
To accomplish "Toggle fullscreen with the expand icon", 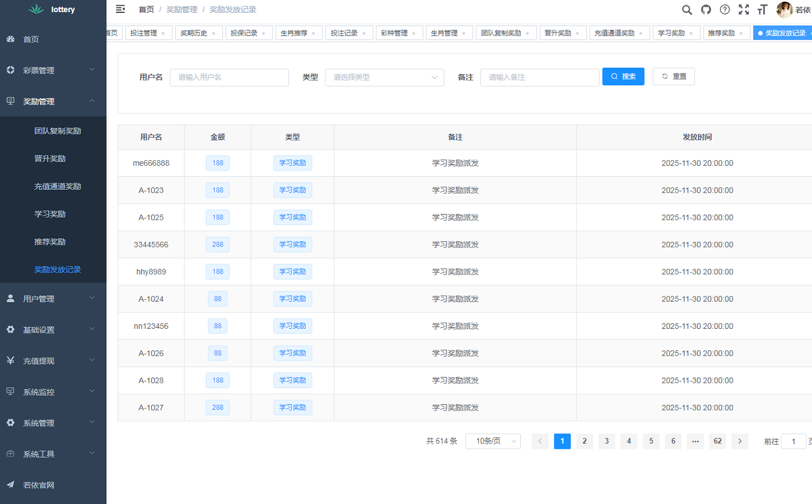I will pyautogui.click(x=744, y=10).
